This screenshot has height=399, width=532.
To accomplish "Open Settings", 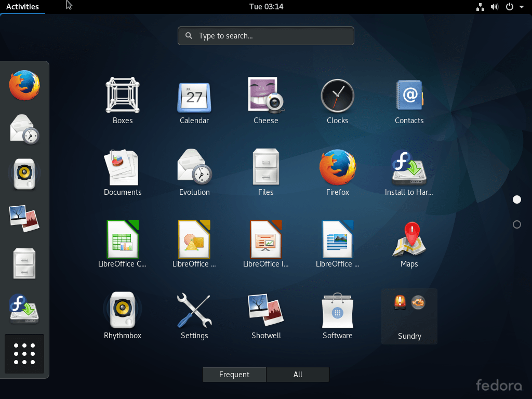I will pyautogui.click(x=194, y=315).
